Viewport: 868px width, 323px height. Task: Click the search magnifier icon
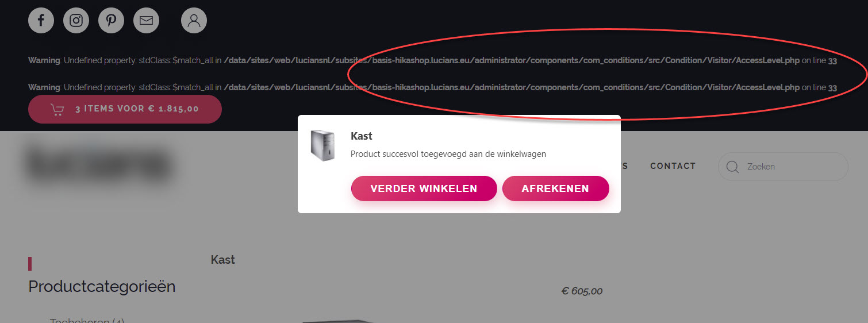732,167
